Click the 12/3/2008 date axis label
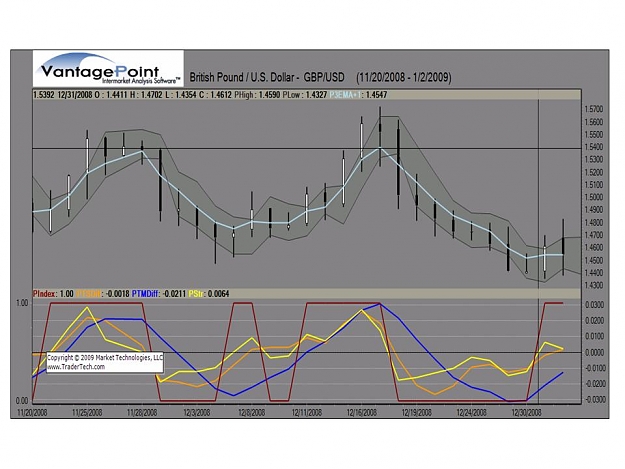 tap(197, 412)
